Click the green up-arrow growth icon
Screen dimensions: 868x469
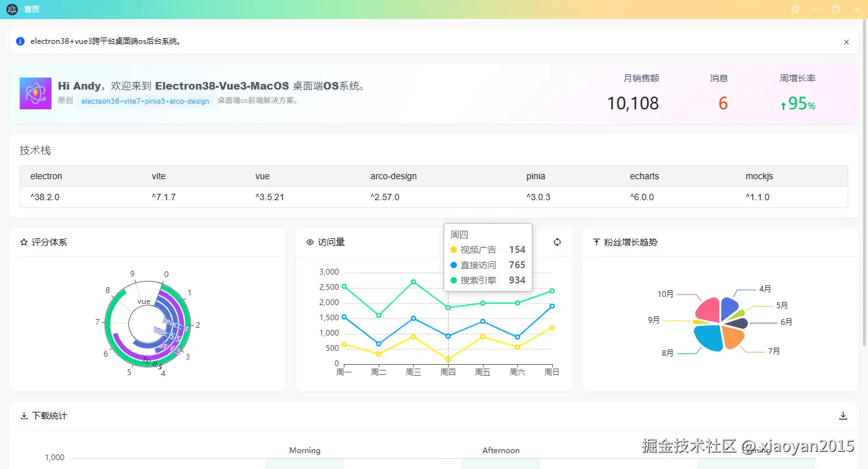tap(783, 106)
